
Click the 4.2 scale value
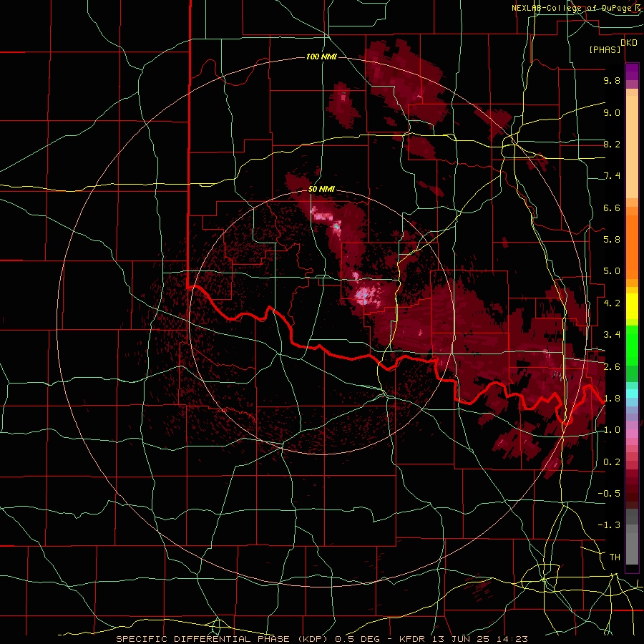[x=612, y=303]
